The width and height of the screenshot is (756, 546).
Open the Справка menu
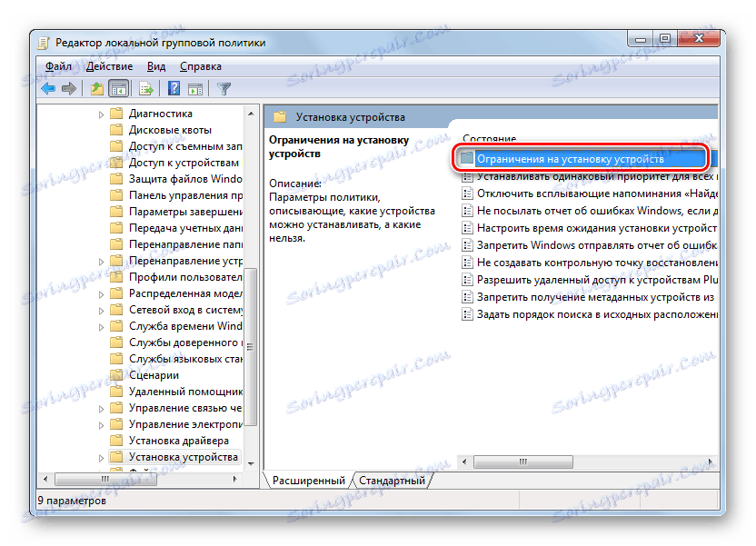point(201,66)
